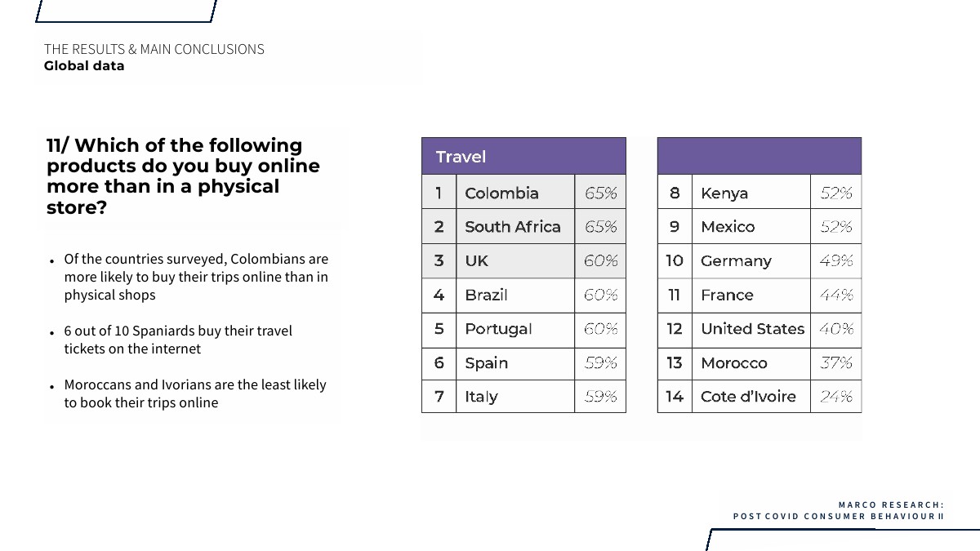Viewport: 980px width, 551px height.
Task: Click the question 11 heading text
Action: (183, 176)
